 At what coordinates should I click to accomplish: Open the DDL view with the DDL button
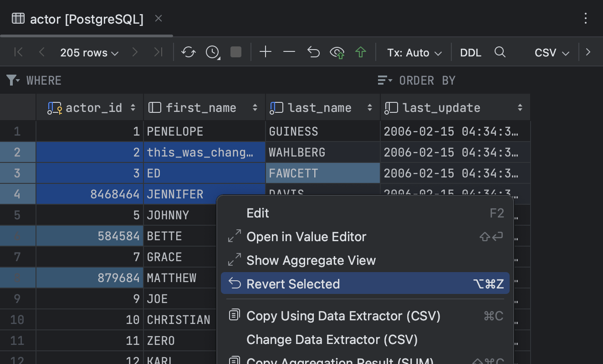pos(470,52)
